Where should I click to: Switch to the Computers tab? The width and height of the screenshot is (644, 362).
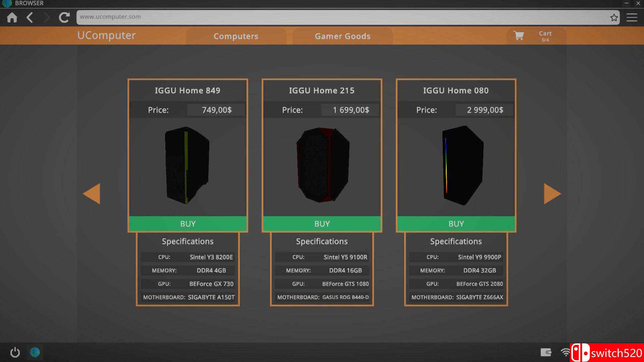tap(236, 36)
